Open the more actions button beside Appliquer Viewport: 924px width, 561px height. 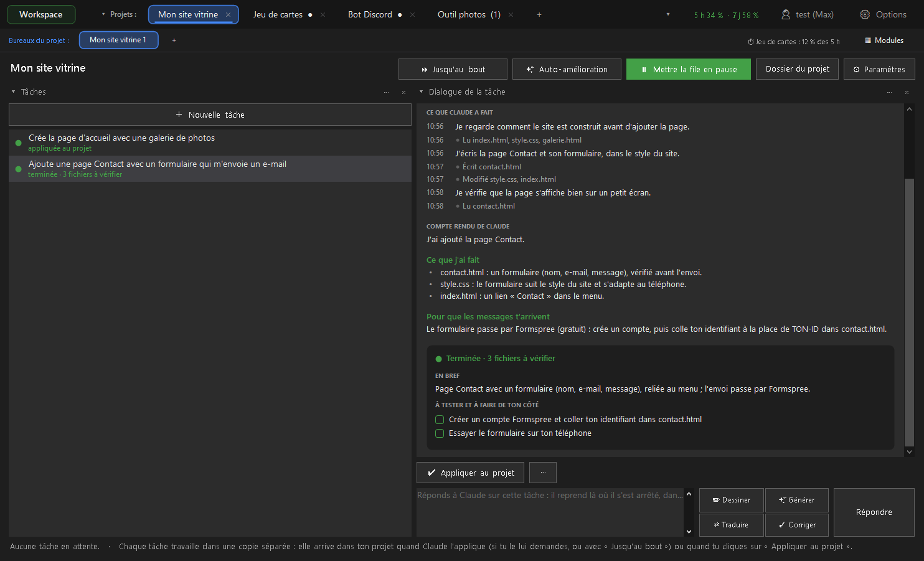[x=543, y=473]
